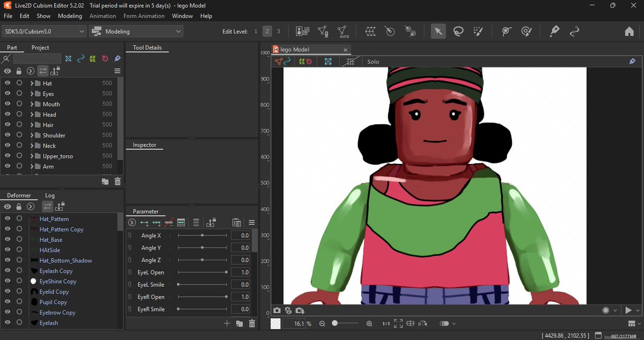644x340 pixels.
Task: Open the Parameter panel hamburger menu
Action: (x=251, y=222)
